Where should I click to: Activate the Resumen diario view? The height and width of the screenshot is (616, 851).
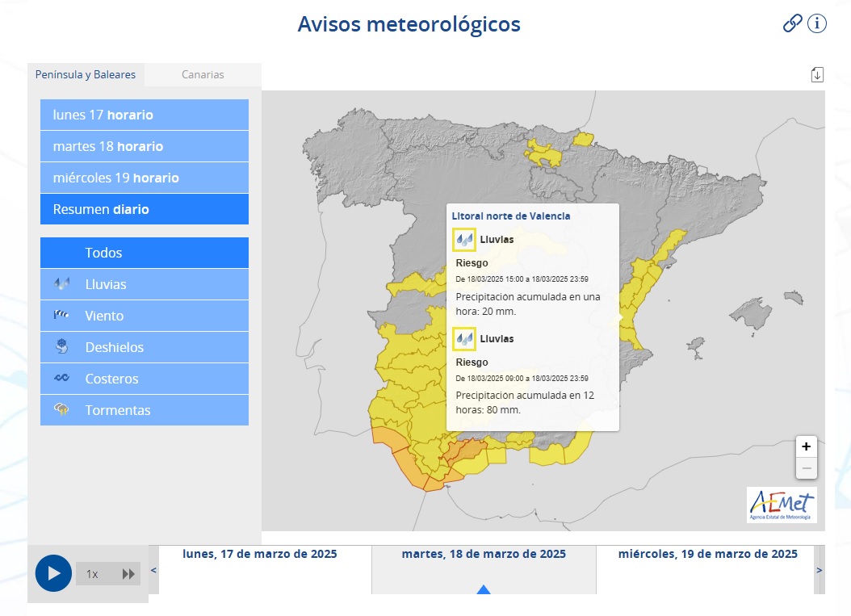[x=144, y=209]
